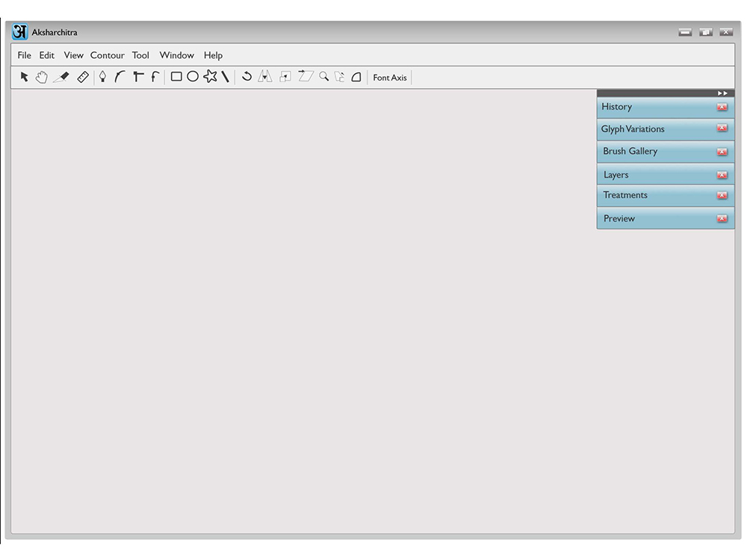747x560 pixels.
Task: Open the Edit menu
Action: 46,55
